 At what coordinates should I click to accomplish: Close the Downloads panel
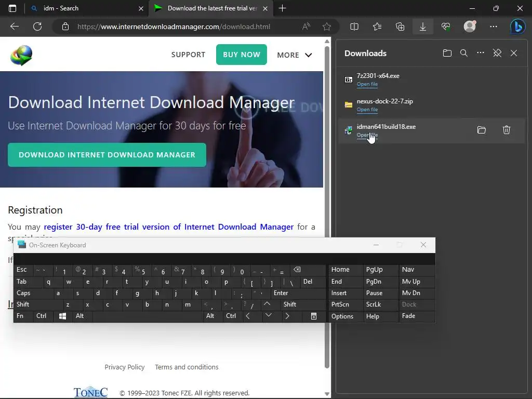[x=514, y=53]
